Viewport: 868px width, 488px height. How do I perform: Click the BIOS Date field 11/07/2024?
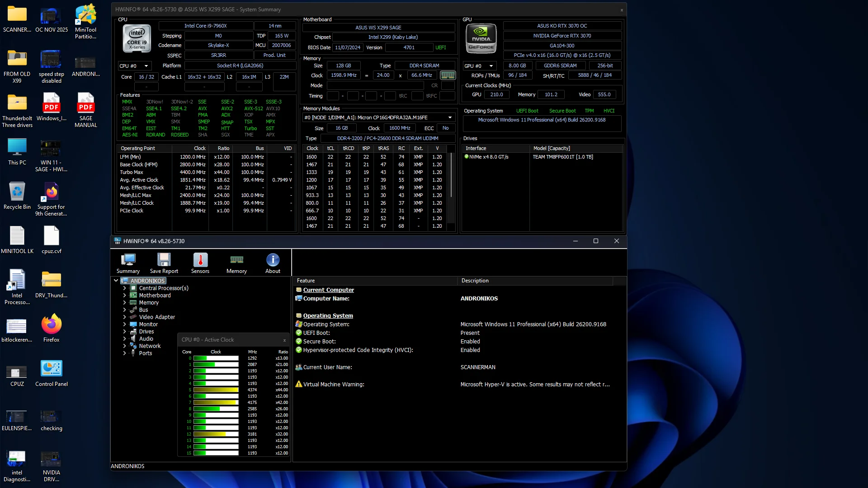tap(348, 47)
